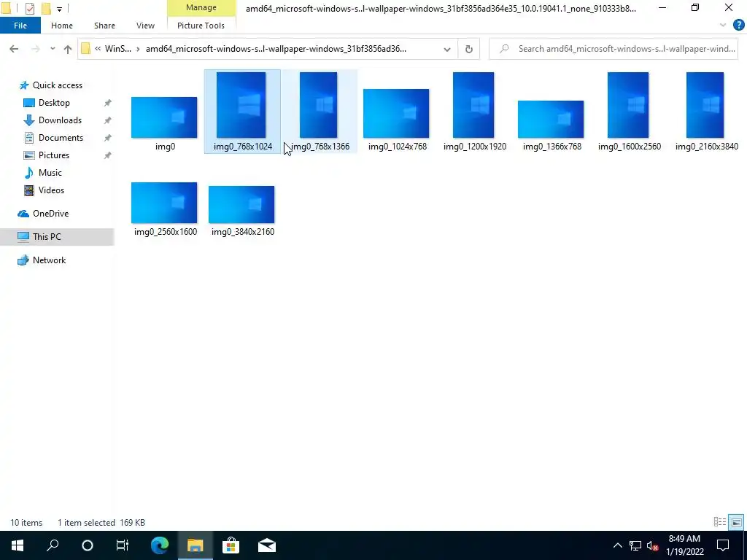
Task: Click the pin icon beside Desktop
Action: pyautogui.click(x=108, y=103)
